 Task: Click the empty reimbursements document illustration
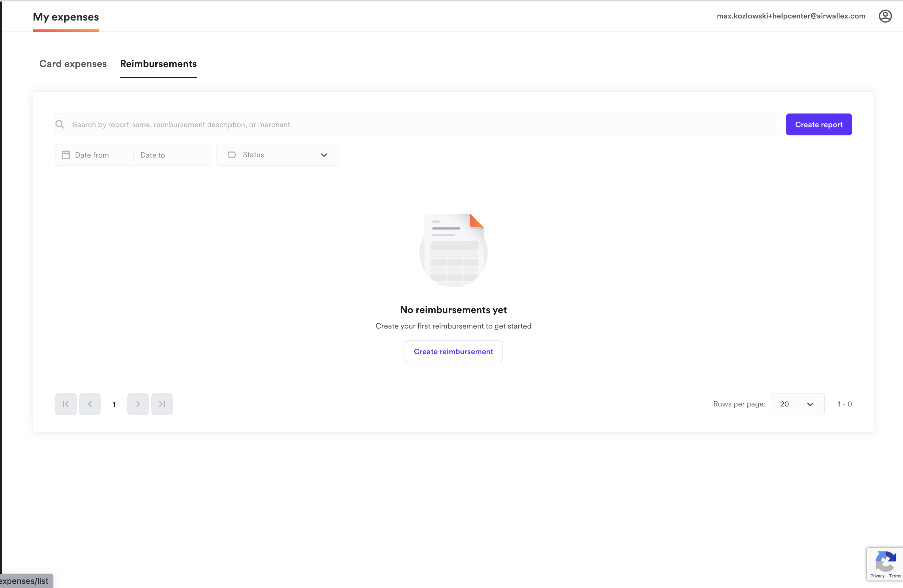(x=454, y=250)
